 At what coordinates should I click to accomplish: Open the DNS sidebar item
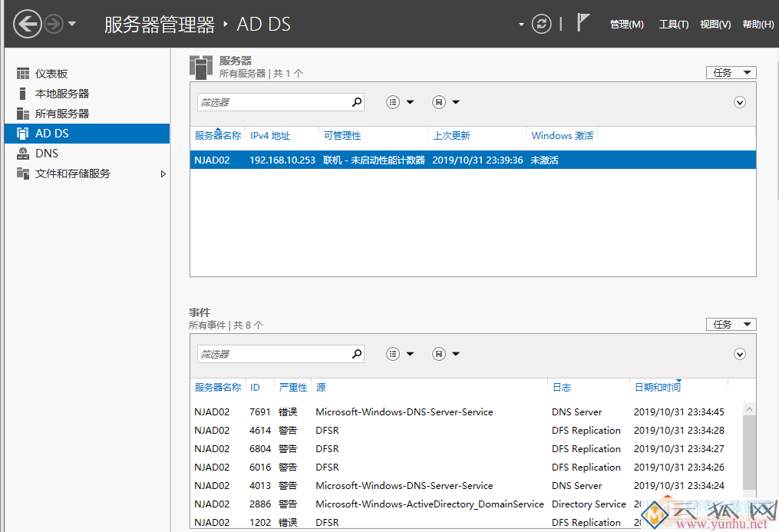[46, 154]
